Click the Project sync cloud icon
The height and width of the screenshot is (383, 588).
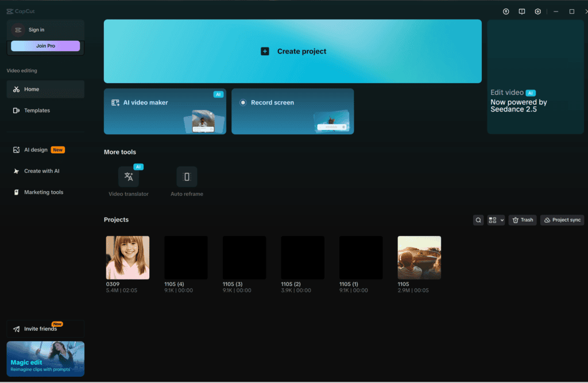547,220
